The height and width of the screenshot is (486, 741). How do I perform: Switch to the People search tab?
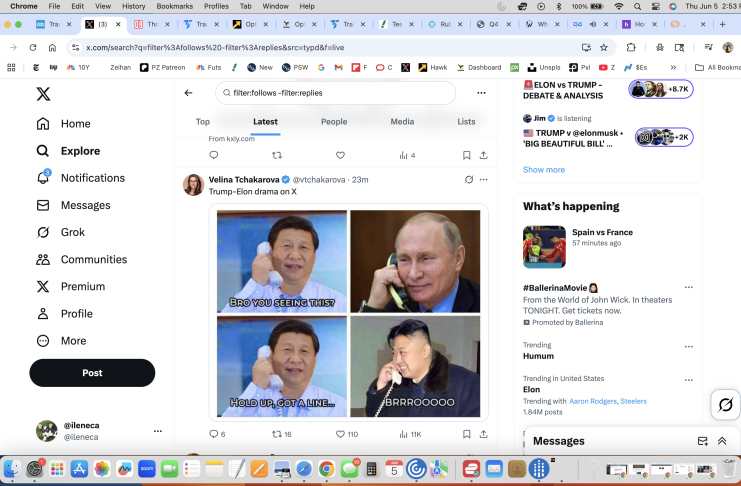click(334, 121)
